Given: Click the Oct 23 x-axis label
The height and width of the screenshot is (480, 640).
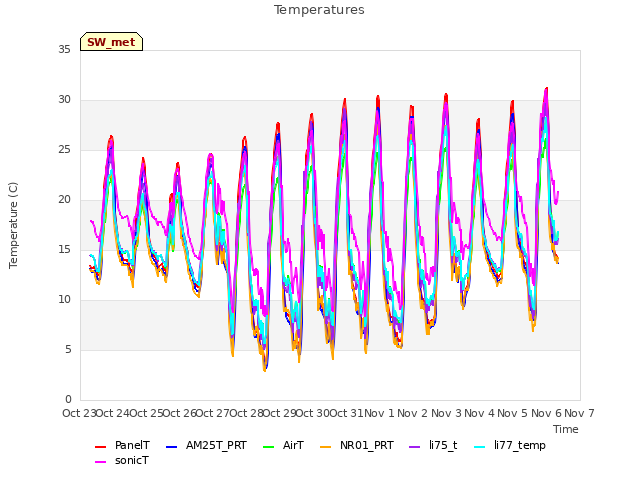Looking at the screenshot, I should (x=79, y=413).
